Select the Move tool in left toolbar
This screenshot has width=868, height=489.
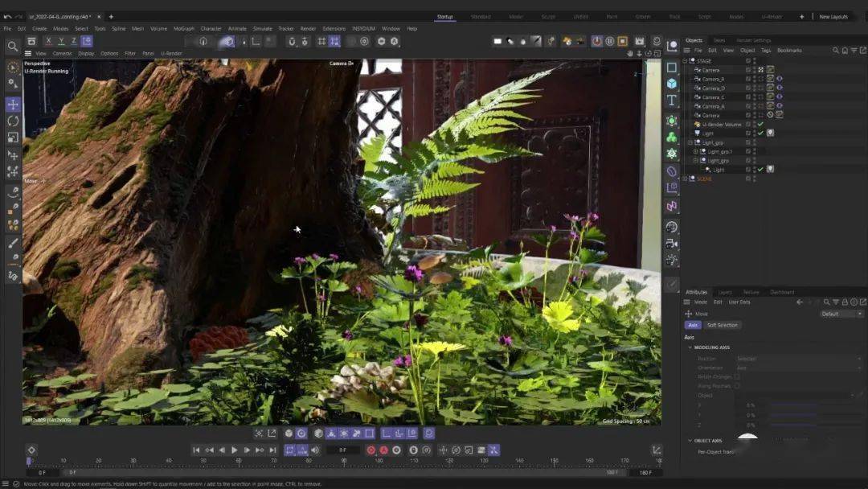pos(13,105)
